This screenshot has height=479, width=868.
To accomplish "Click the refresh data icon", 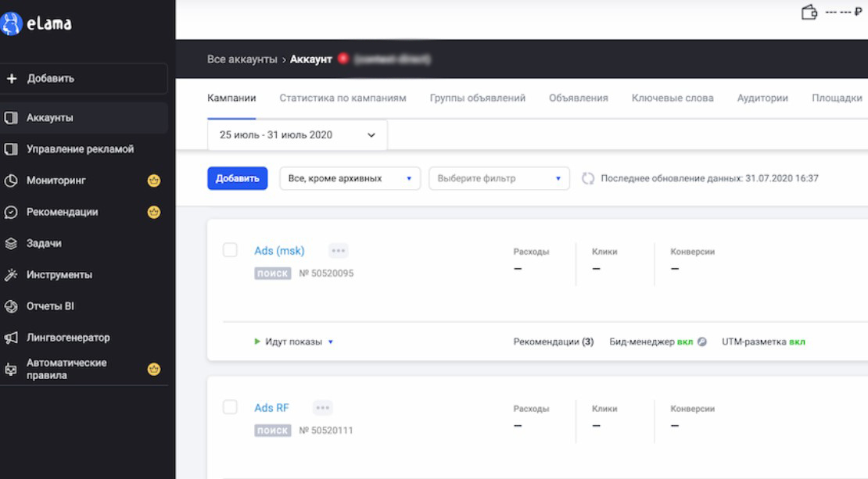I will 588,179.
